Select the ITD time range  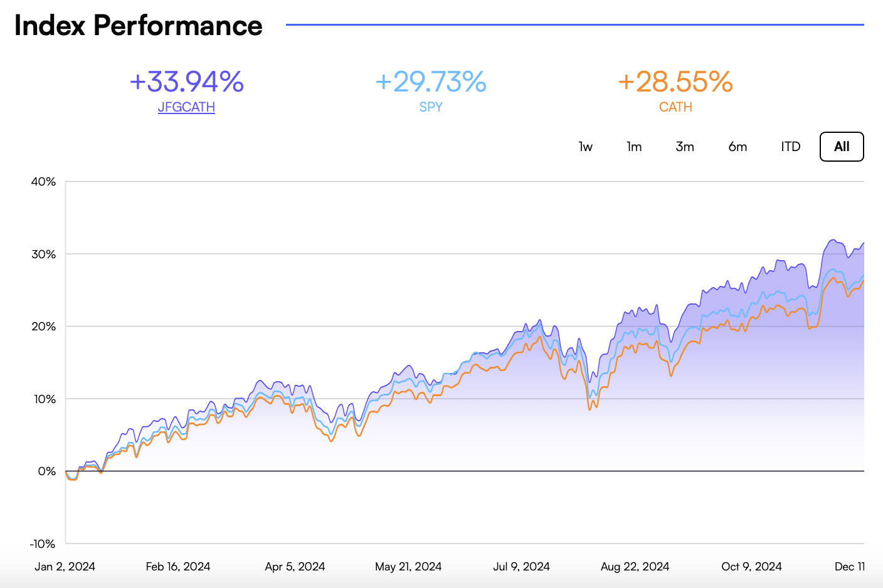click(790, 146)
